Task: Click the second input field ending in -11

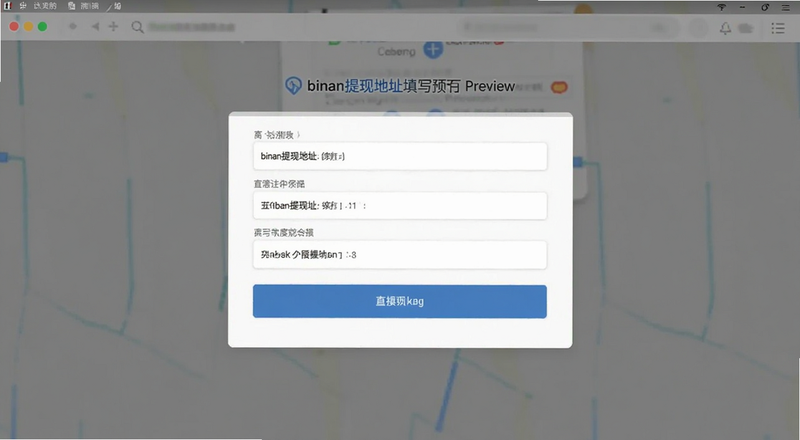Action: (x=400, y=206)
